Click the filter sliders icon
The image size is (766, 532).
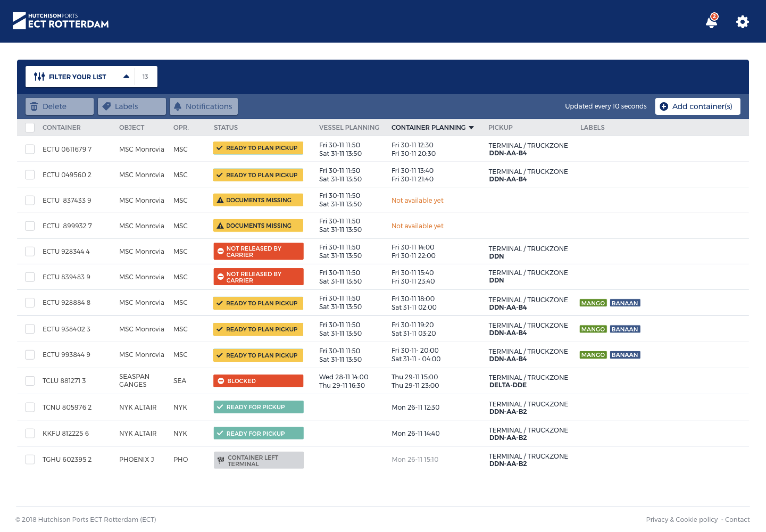coord(39,77)
